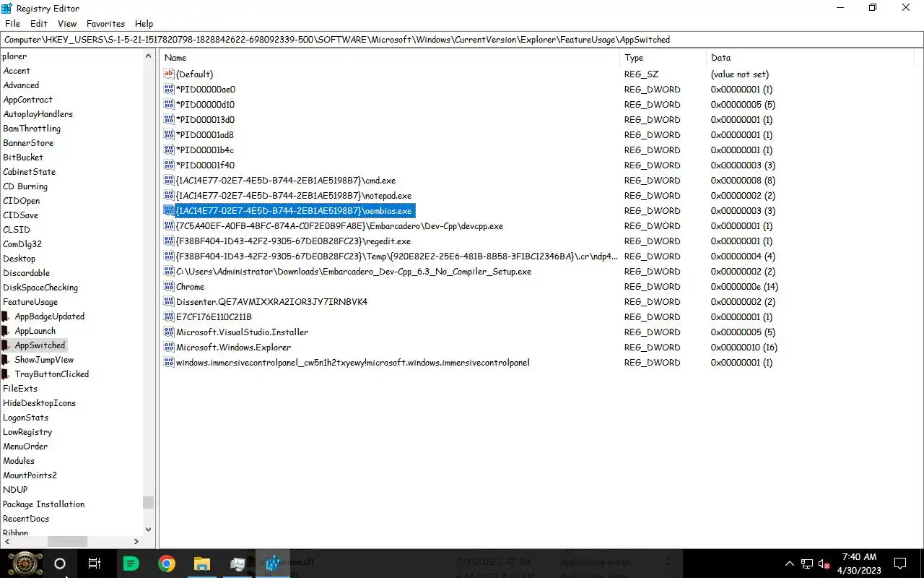
Task: Click the DWORD icon beside notepad.exe entry
Action: 169,195
